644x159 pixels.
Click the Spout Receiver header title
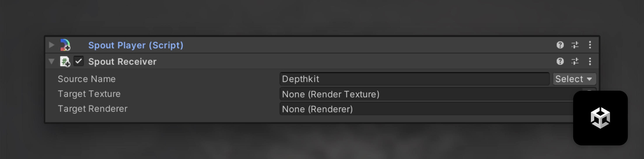[x=122, y=62]
